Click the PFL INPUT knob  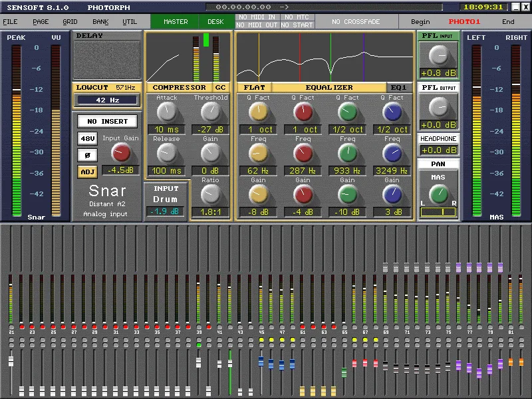(x=439, y=55)
